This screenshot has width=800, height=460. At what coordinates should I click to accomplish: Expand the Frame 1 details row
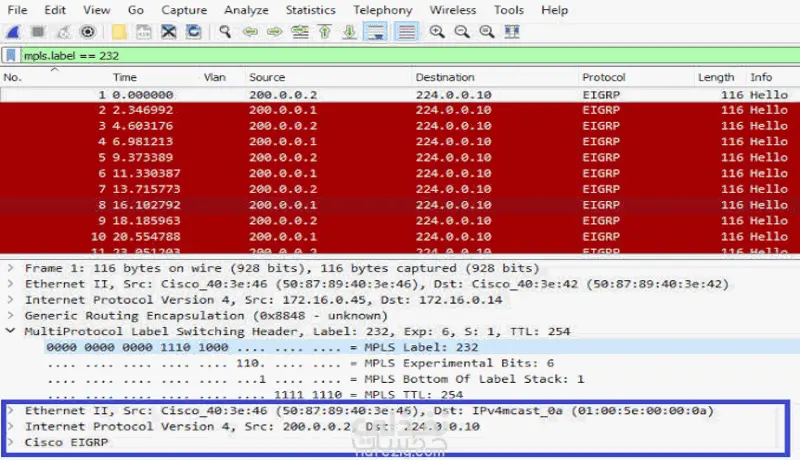click(x=10, y=268)
